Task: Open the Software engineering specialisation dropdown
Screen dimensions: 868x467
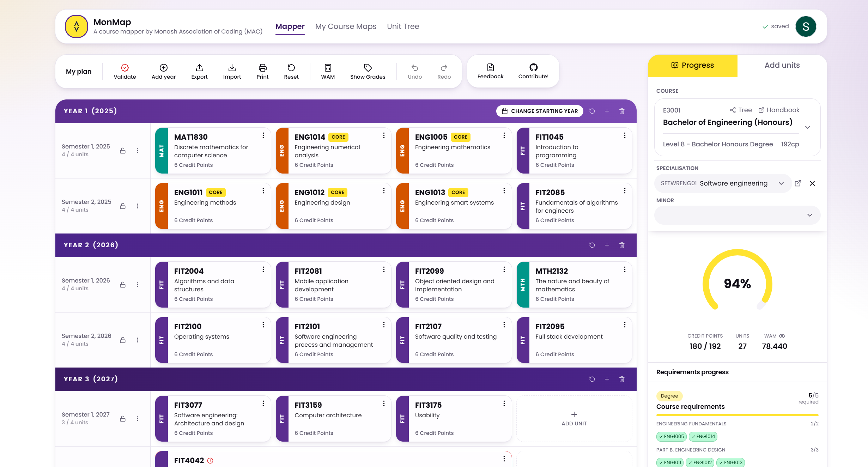Action: (x=723, y=183)
